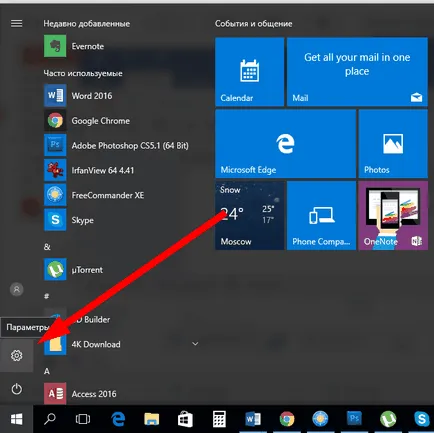Image resolution: width=434 pixels, height=433 pixels.
Task: Click the 'Часто используемые' heading
Action: (x=83, y=73)
